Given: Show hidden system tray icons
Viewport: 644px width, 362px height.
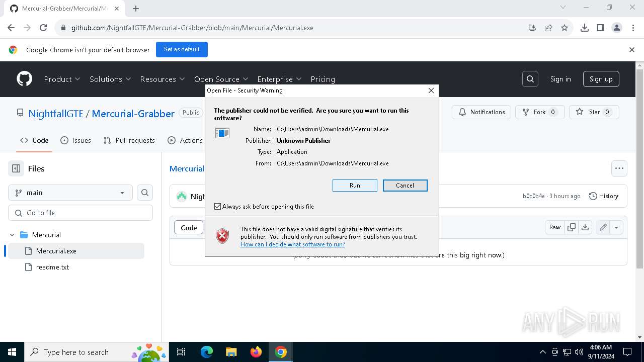Looking at the screenshot, I should (x=542, y=352).
